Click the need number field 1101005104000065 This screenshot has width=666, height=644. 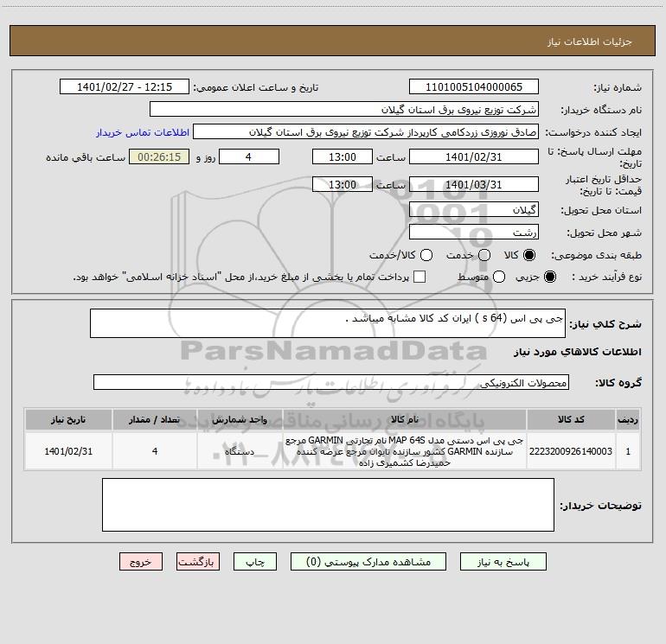[x=474, y=87]
